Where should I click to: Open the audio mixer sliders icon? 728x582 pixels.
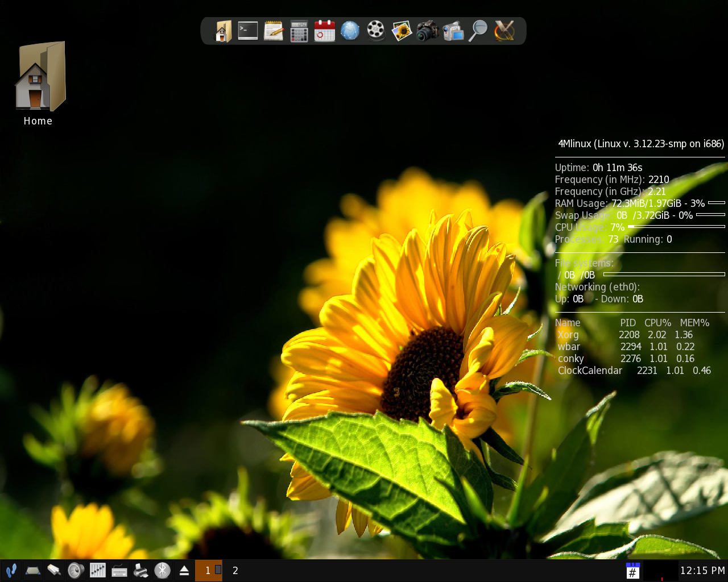98,570
